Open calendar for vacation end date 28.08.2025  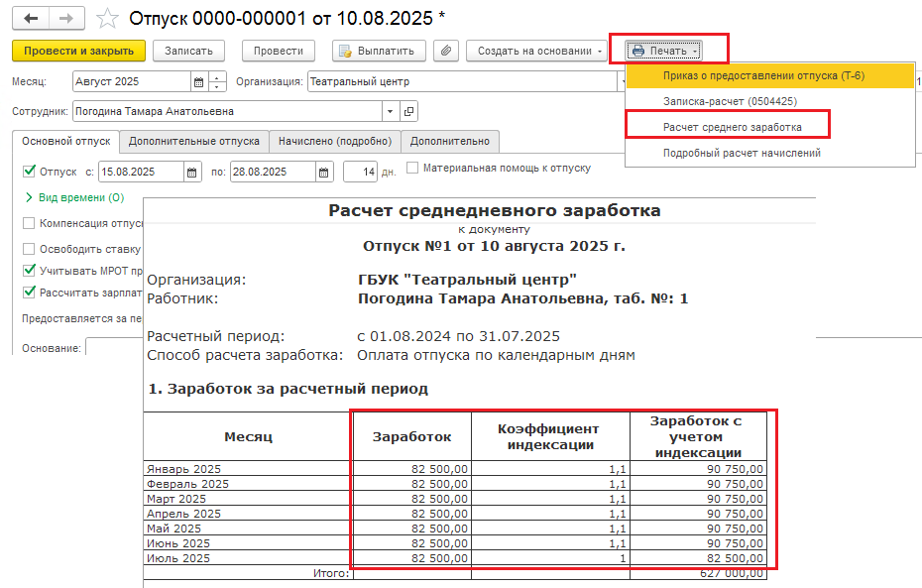pos(323,173)
